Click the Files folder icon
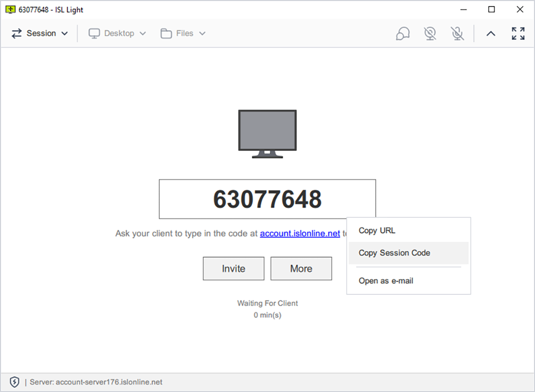Image resolution: width=535 pixels, height=392 pixels. pyautogui.click(x=166, y=33)
